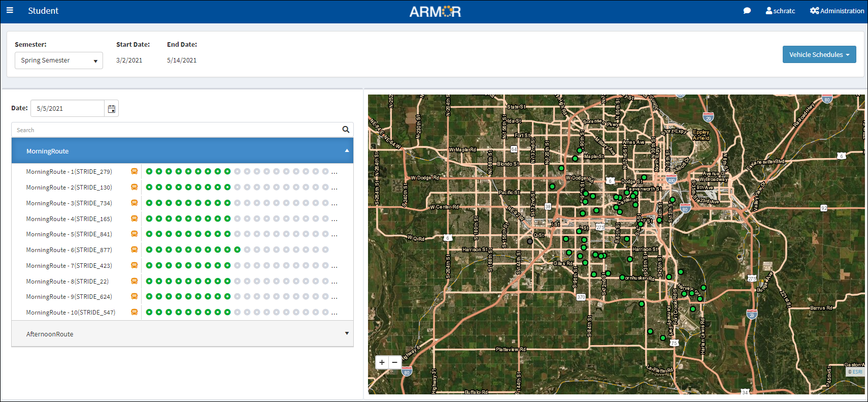Open the Administration menu
The width and height of the screenshot is (868, 402).
(837, 11)
